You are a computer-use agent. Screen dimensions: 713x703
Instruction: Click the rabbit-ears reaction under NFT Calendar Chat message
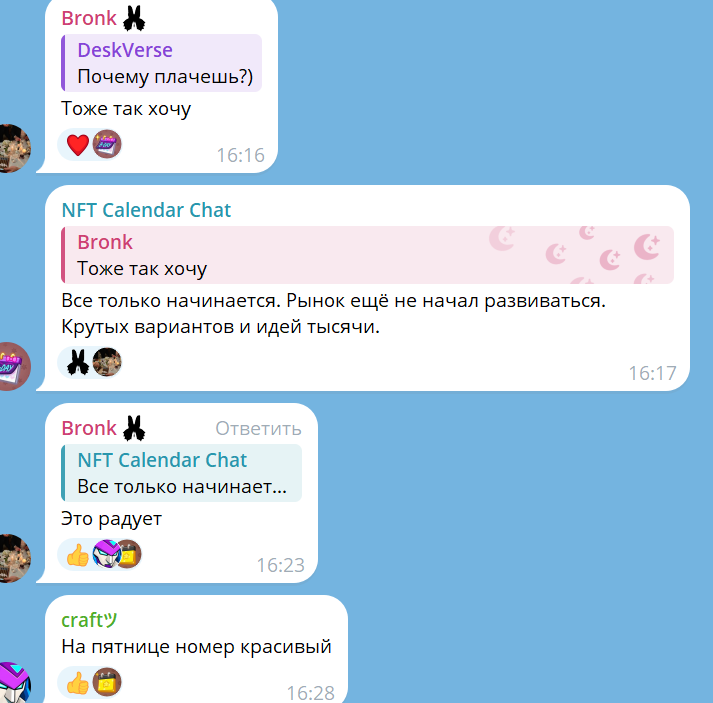pyautogui.click(x=78, y=362)
